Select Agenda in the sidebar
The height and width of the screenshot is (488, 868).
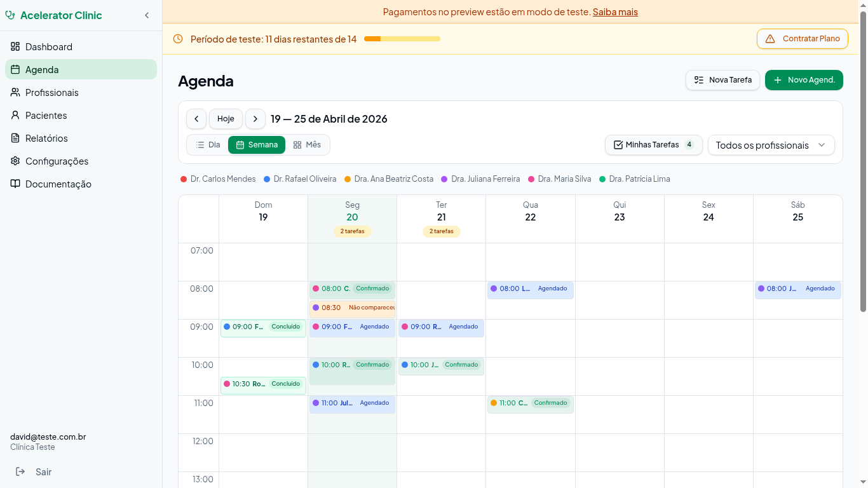[x=81, y=69]
